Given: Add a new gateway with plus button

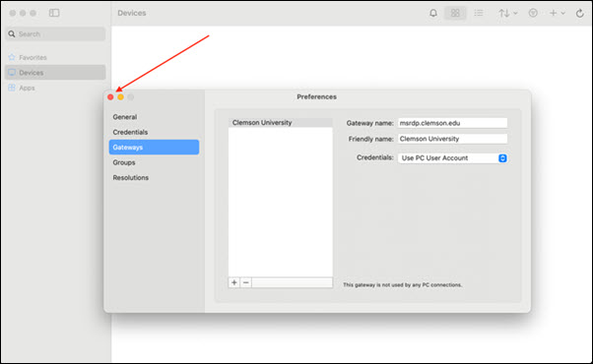Looking at the screenshot, I should (234, 282).
